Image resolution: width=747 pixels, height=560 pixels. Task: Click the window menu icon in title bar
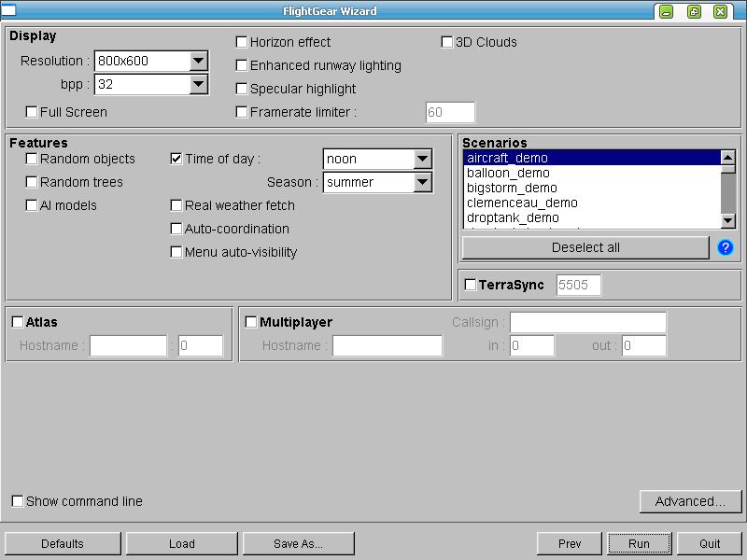8,10
